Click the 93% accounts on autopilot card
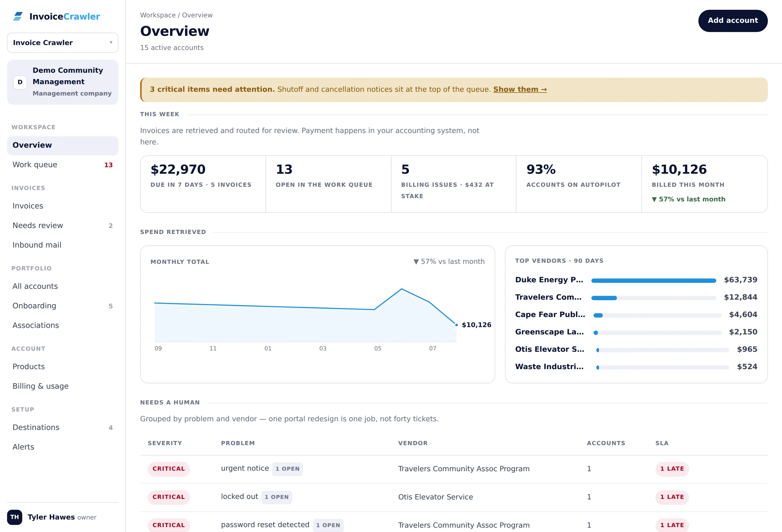The image size is (782, 532). click(x=579, y=184)
